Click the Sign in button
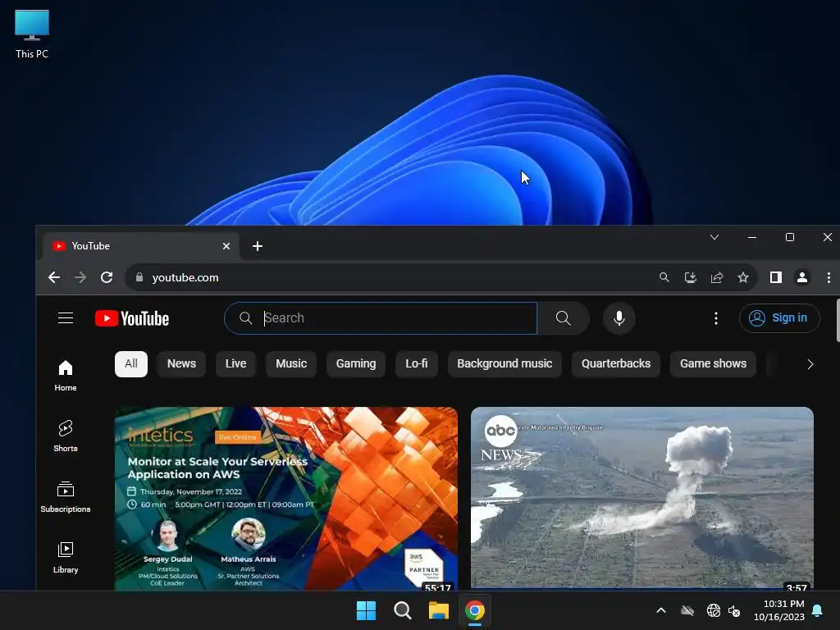 pyautogui.click(x=779, y=318)
